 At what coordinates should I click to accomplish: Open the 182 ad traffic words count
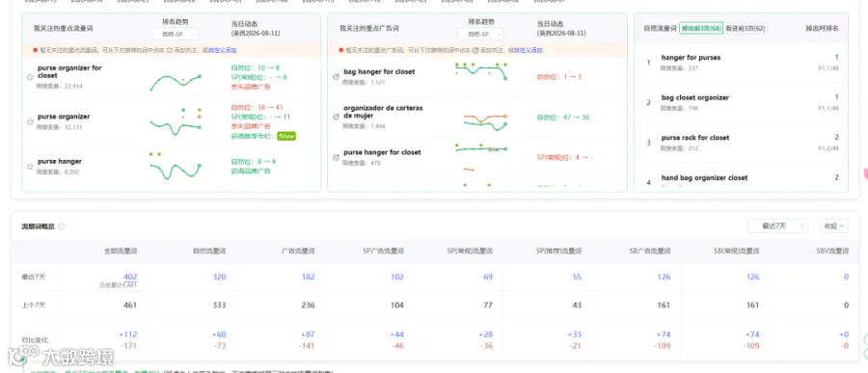pos(309,277)
